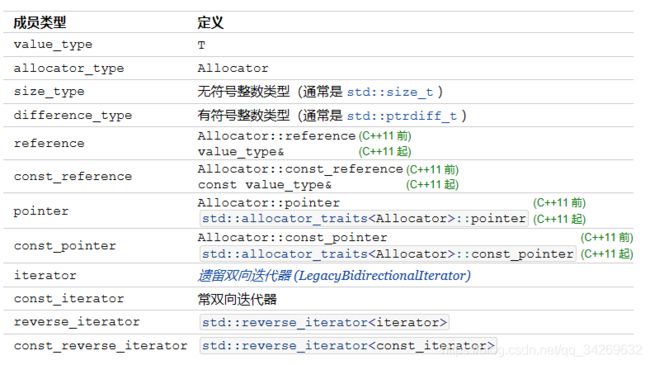Select the difference_type row label
The height and width of the screenshot is (365, 650).
73,115
